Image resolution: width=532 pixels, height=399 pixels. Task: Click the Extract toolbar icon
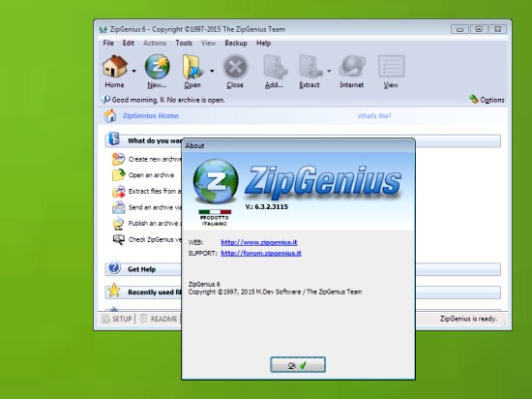click(310, 67)
